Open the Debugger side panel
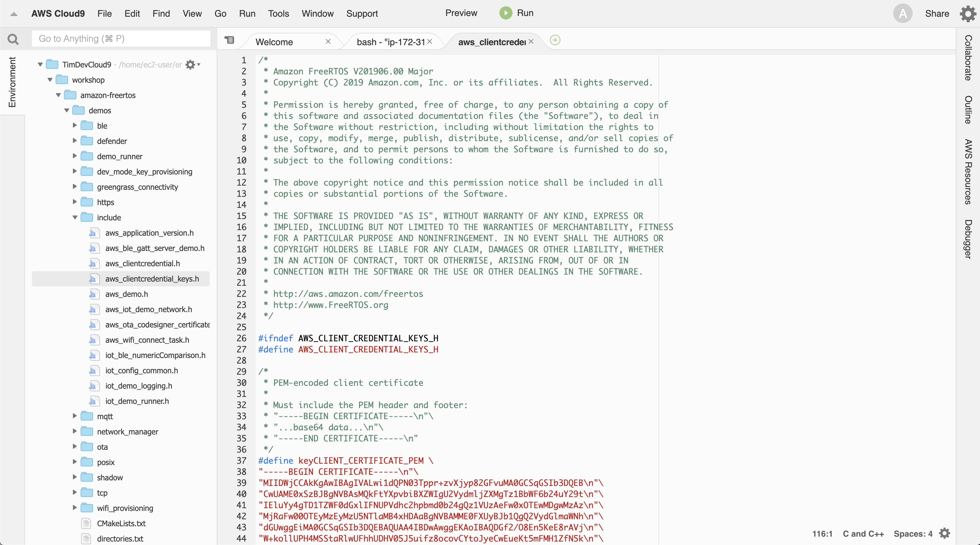Screen dimensions: 980x545 click(968, 239)
